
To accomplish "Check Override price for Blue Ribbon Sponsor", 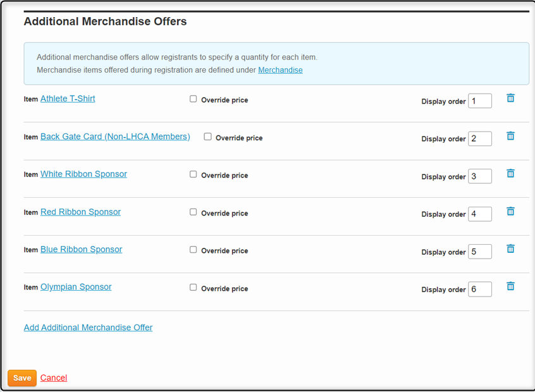I will click(193, 250).
